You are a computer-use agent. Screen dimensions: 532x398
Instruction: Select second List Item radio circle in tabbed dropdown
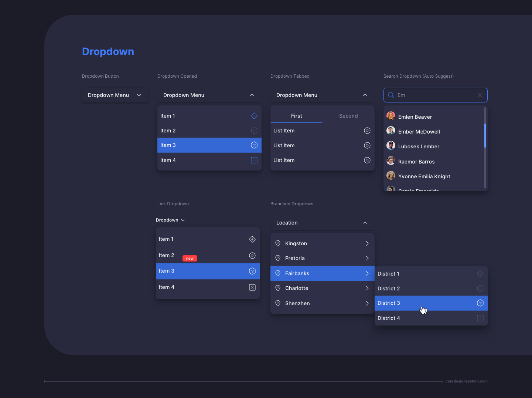[x=367, y=145]
